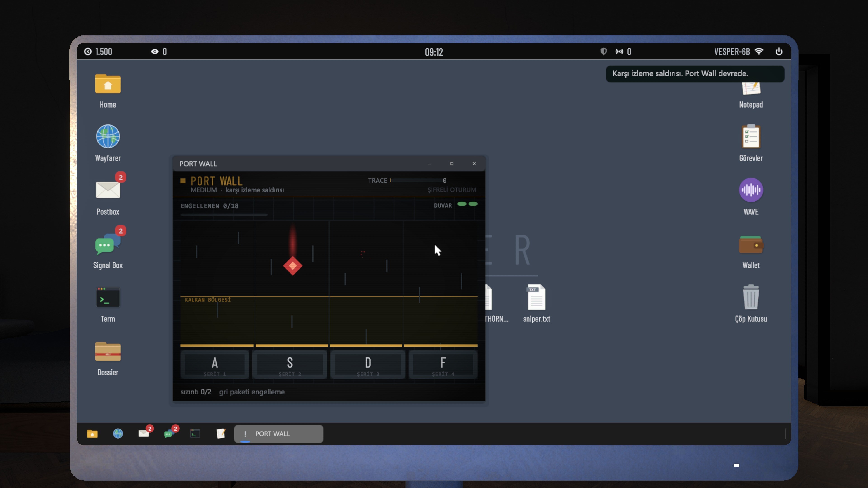Dismiss the Port Wall devrede notification
The width and height of the screenshot is (868, 488).
tap(695, 74)
